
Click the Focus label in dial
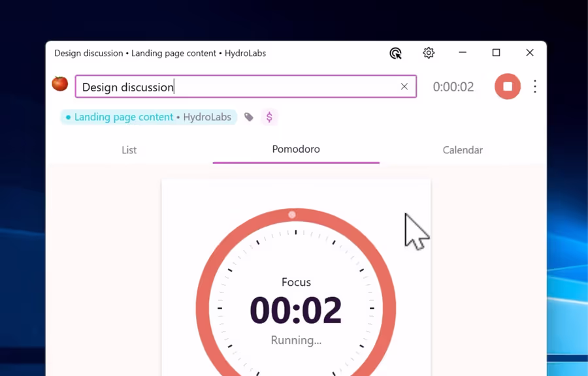click(x=296, y=282)
